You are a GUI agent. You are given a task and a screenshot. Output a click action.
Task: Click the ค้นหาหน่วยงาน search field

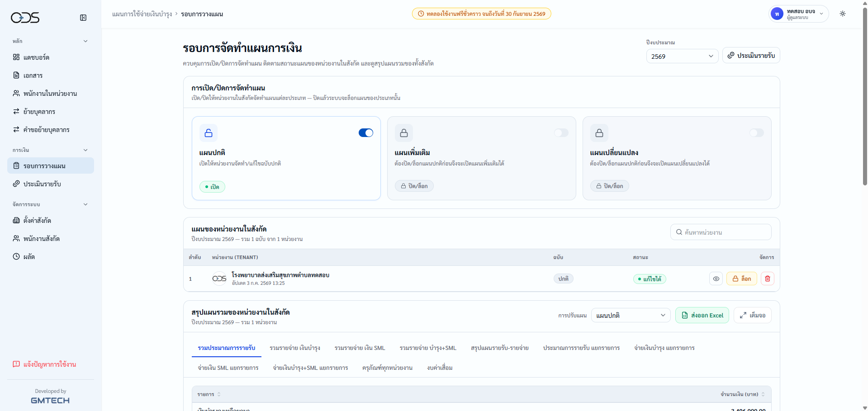[x=721, y=232]
